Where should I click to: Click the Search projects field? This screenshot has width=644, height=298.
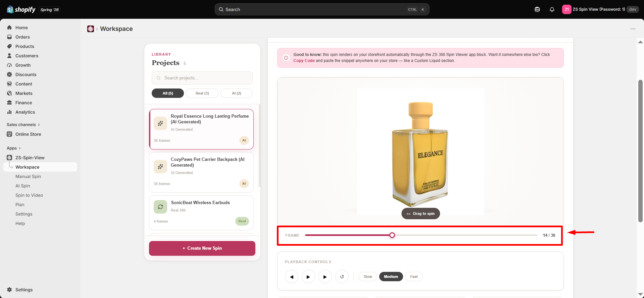pyautogui.click(x=202, y=78)
